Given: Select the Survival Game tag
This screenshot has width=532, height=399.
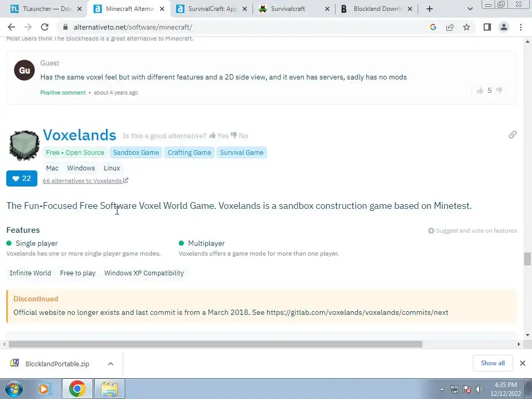Looking at the screenshot, I should 242,153.
